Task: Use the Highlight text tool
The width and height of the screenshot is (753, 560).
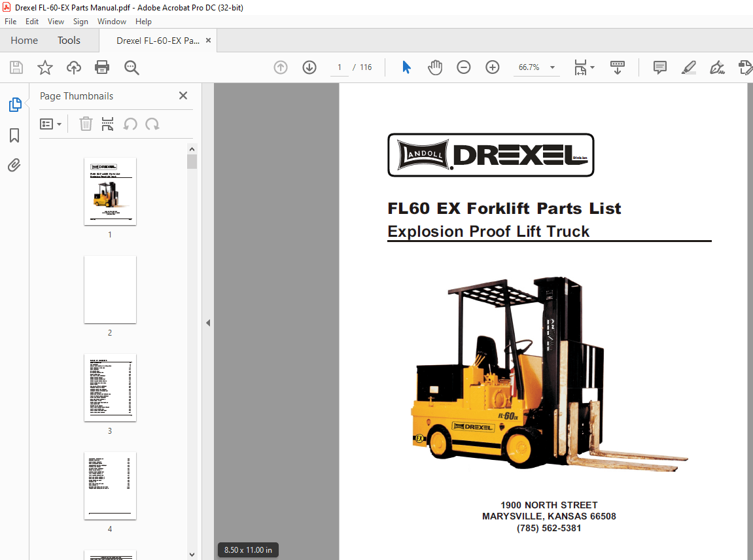Action: tap(688, 67)
